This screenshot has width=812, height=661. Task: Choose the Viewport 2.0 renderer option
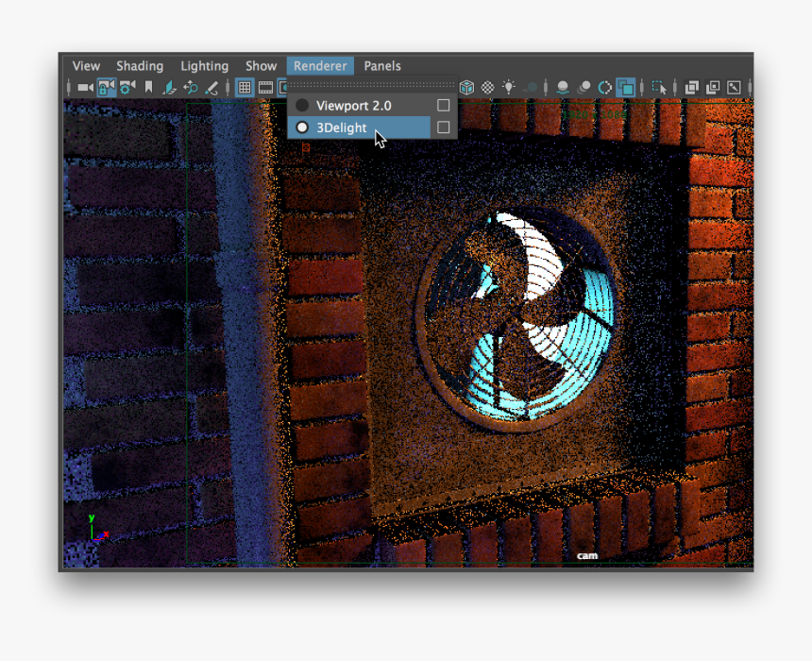pyautogui.click(x=353, y=106)
